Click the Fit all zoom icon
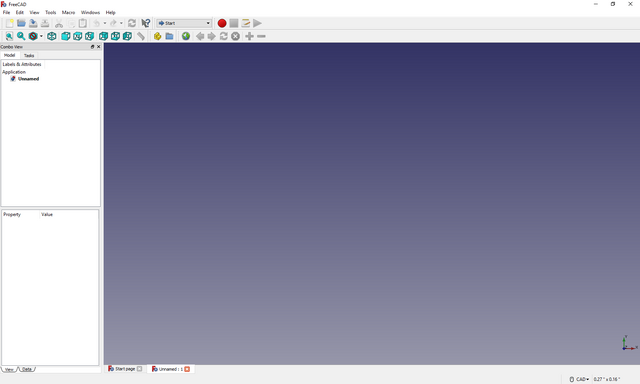Viewport: 640px width, 384px height. (x=9, y=36)
